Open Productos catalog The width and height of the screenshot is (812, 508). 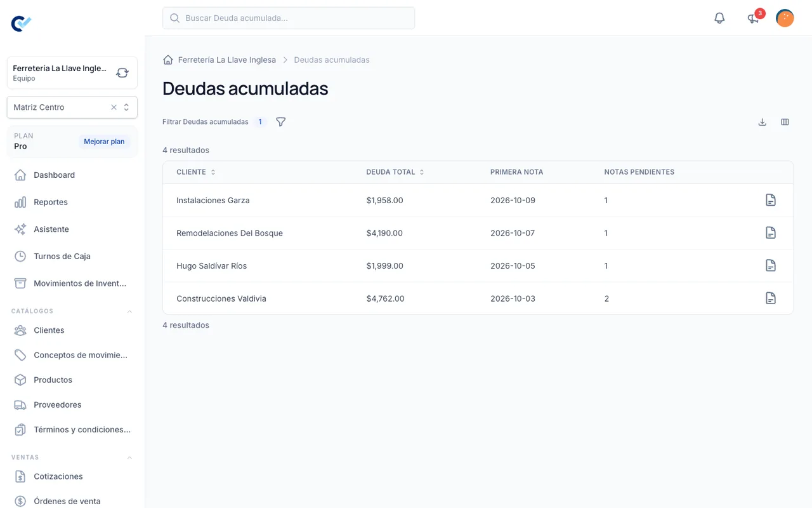pos(72,380)
